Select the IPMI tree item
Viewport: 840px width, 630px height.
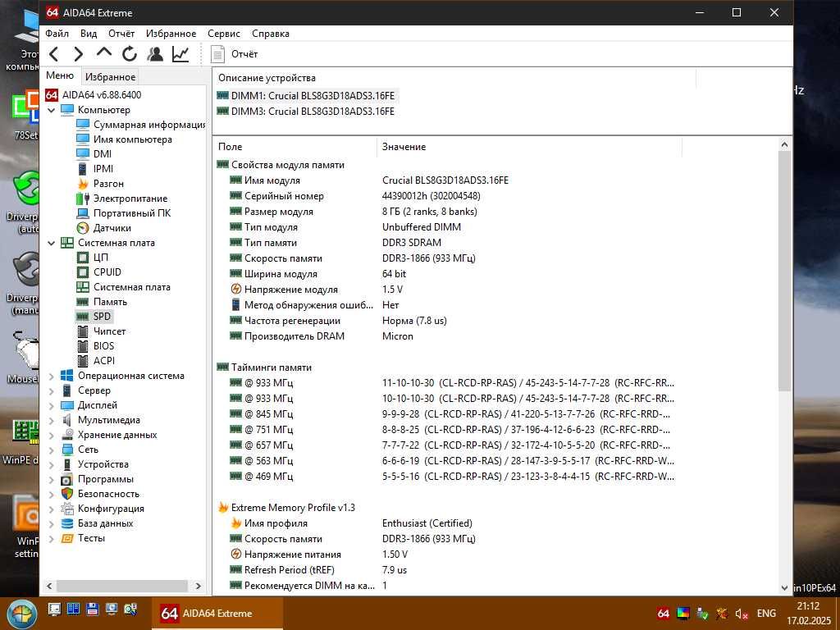[x=95, y=169]
